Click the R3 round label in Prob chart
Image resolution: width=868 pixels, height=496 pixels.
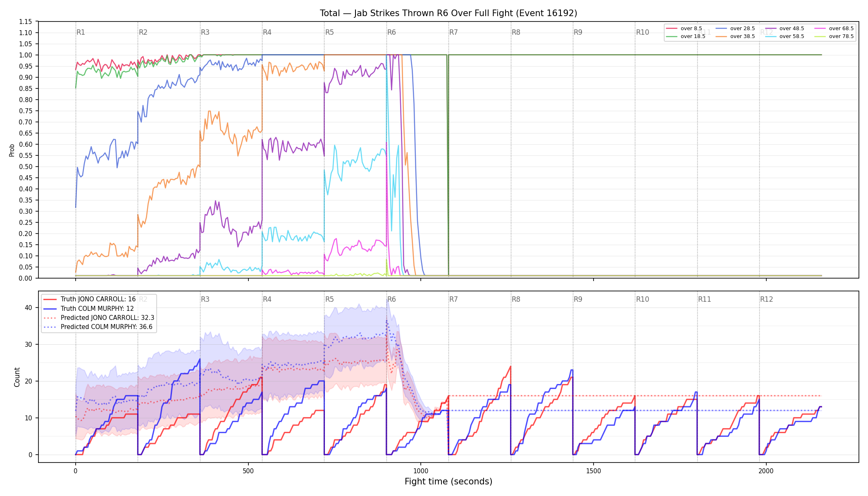(x=205, y=32)
